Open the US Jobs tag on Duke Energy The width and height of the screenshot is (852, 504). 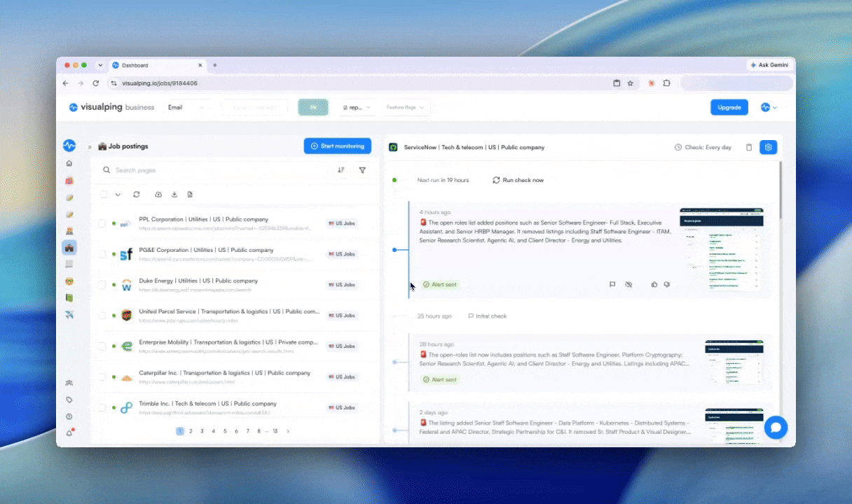coord(342,285)
